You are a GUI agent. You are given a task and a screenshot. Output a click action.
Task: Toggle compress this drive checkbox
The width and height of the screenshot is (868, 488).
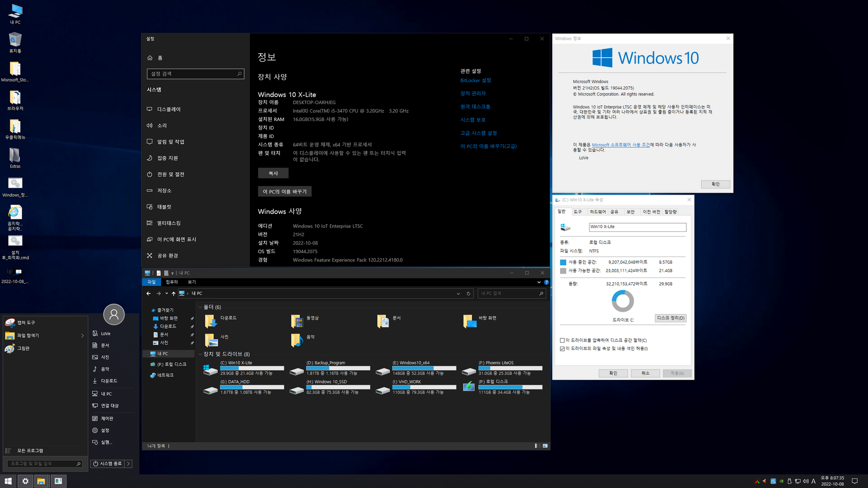562,340
